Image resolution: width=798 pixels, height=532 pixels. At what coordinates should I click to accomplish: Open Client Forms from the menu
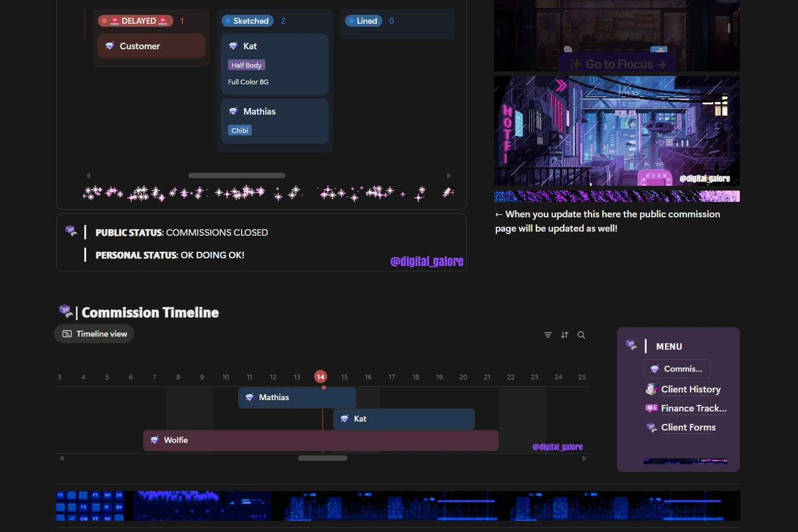pos(688,427)
